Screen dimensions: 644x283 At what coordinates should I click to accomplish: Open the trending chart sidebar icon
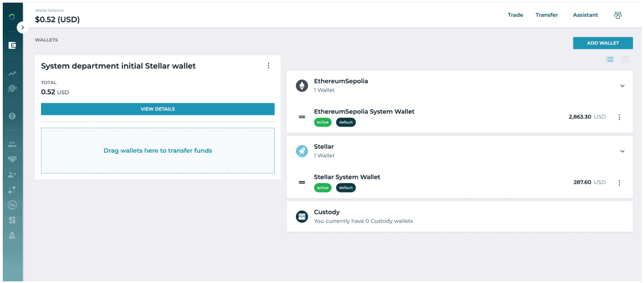point(12,74)
